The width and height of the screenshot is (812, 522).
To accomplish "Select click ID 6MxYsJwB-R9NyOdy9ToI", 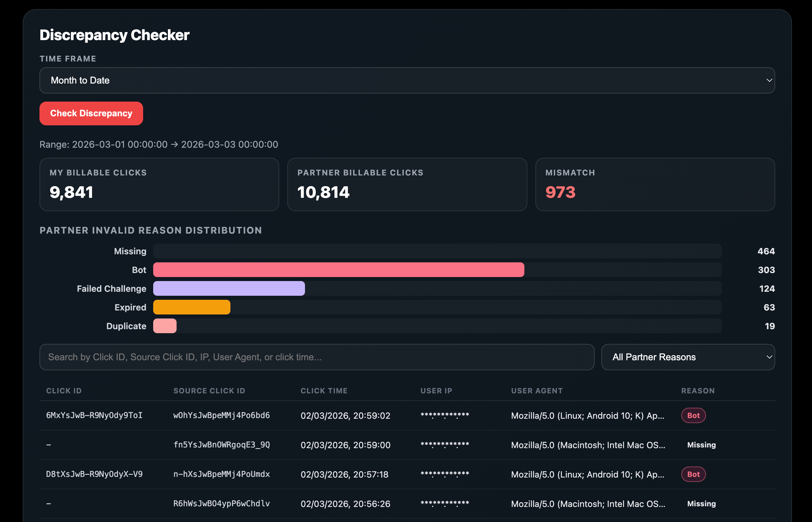I will tap(94, 415).
